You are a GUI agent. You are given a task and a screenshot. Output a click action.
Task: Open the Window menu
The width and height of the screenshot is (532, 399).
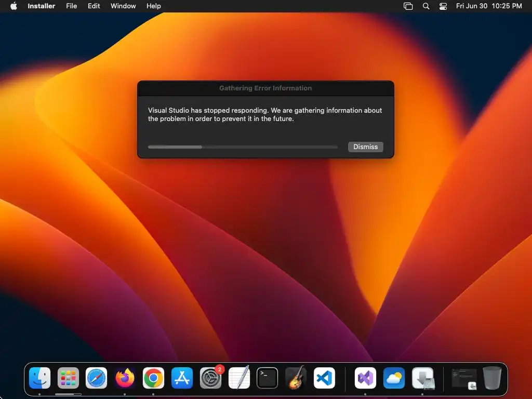(x=123, y=6)
